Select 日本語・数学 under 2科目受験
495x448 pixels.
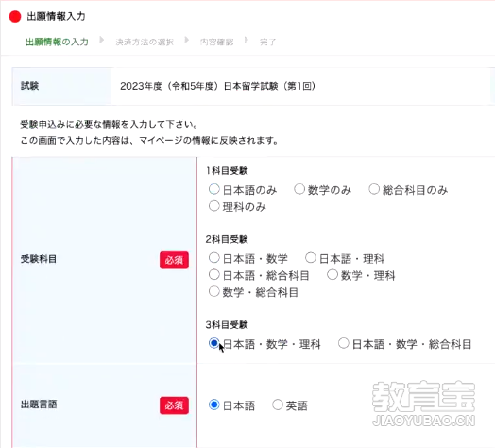click(x=214, y=258)
